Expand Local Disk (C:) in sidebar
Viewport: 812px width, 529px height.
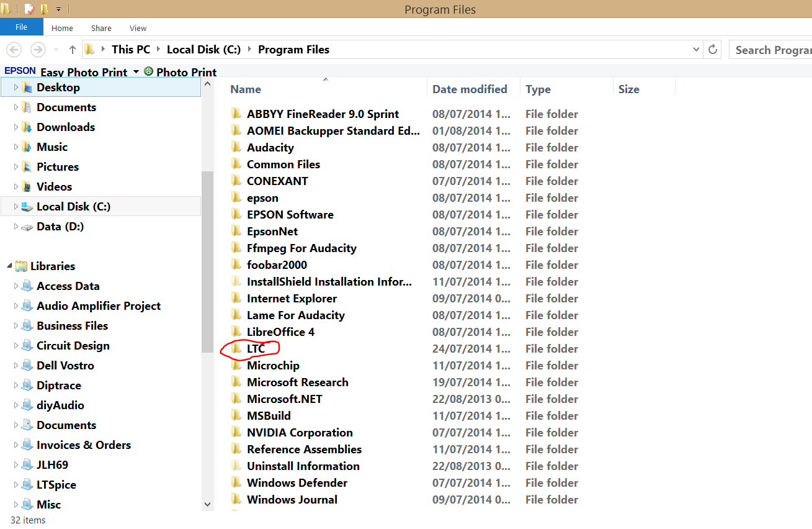[16, 207]
